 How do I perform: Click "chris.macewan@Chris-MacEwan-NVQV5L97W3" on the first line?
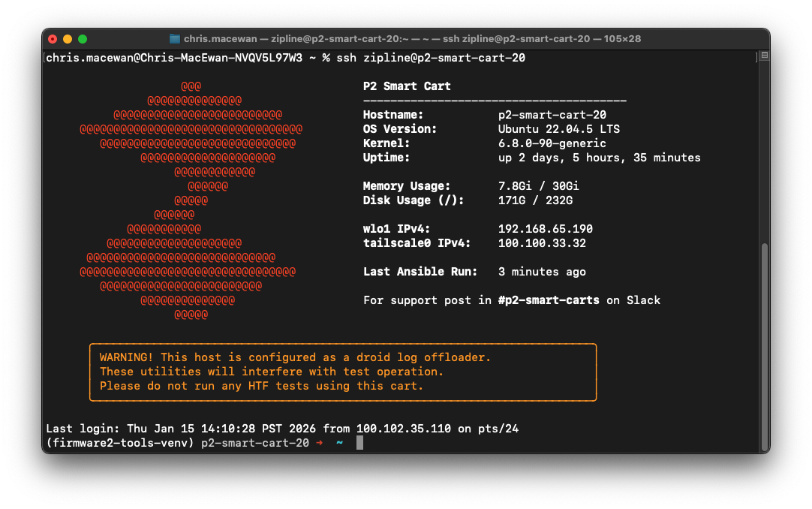coord(174,58)
